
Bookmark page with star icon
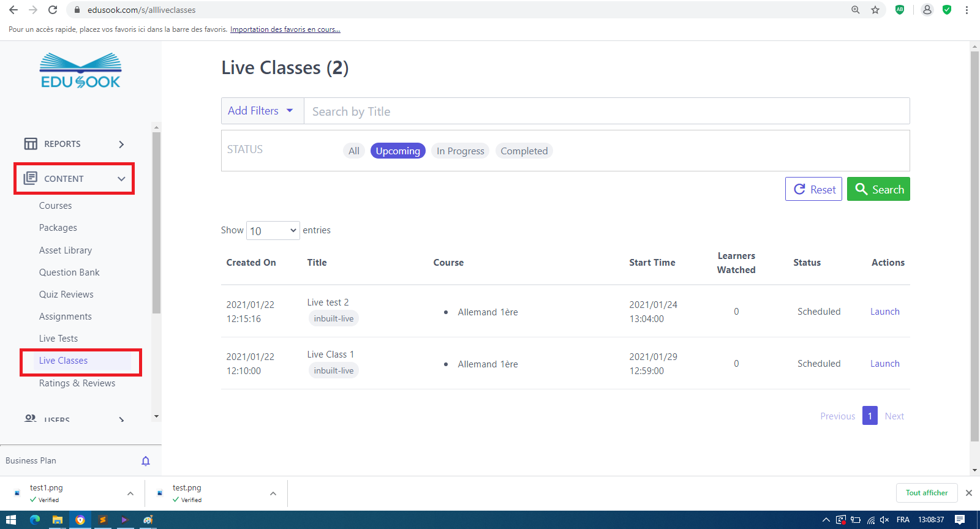coord(875,10)
